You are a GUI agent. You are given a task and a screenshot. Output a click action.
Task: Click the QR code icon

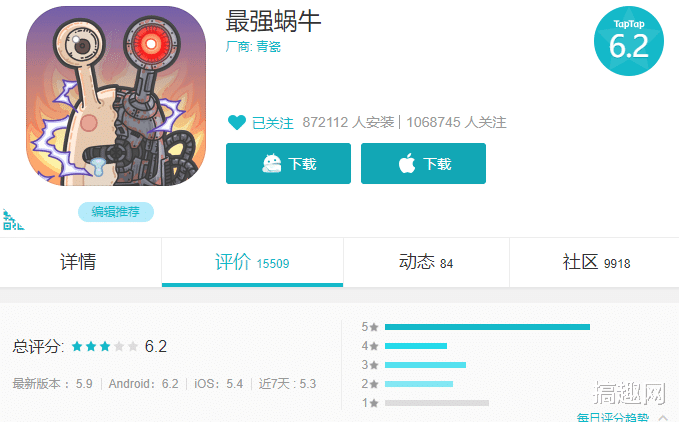coord(13,220)
